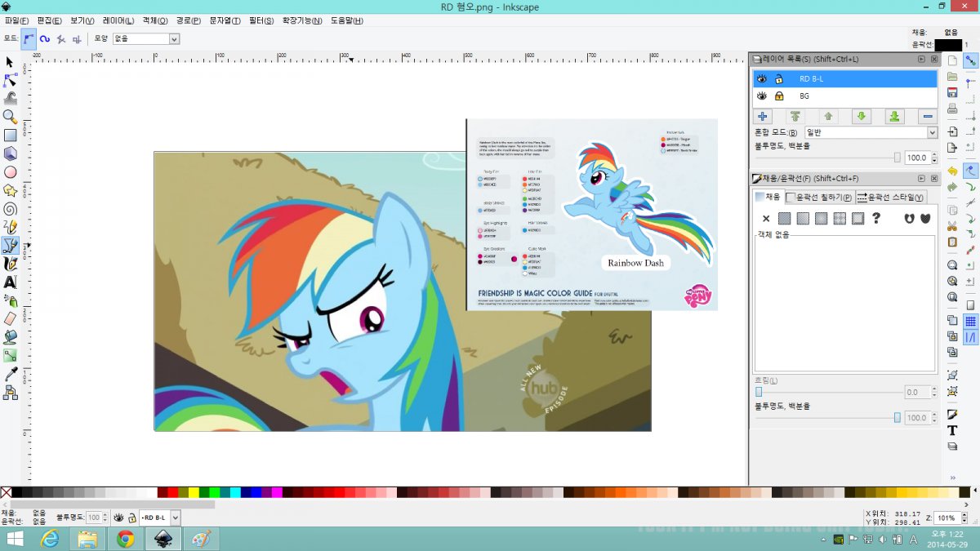
Task: Open the 파일(F) menu
Action: [16, 20]
